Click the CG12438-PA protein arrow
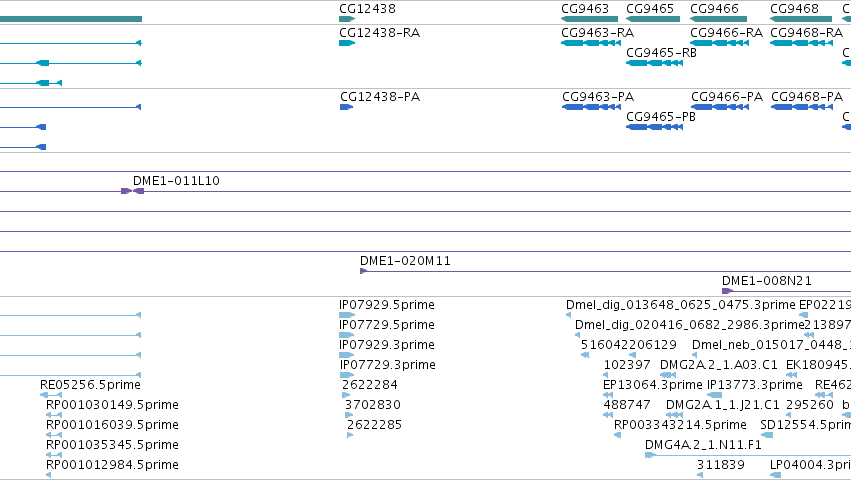851x480 pixels. click(346, 107)
